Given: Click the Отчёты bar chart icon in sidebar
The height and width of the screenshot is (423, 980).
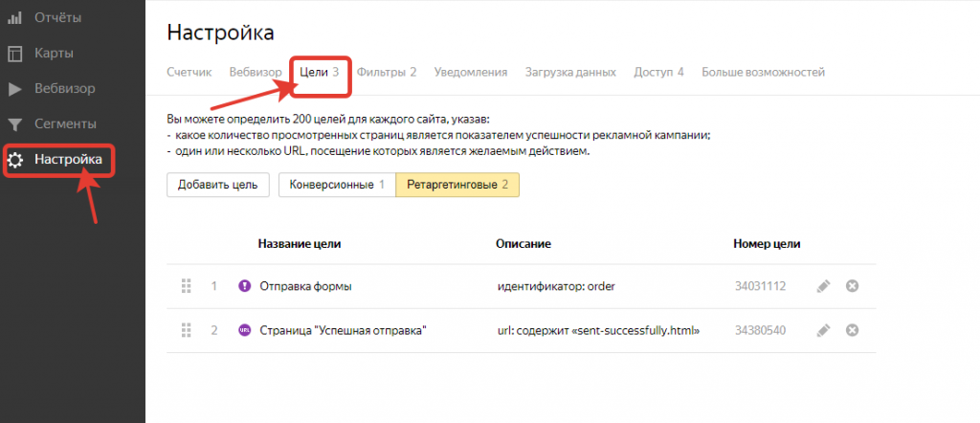Looking at the screenshot, I should pos(15,17).
